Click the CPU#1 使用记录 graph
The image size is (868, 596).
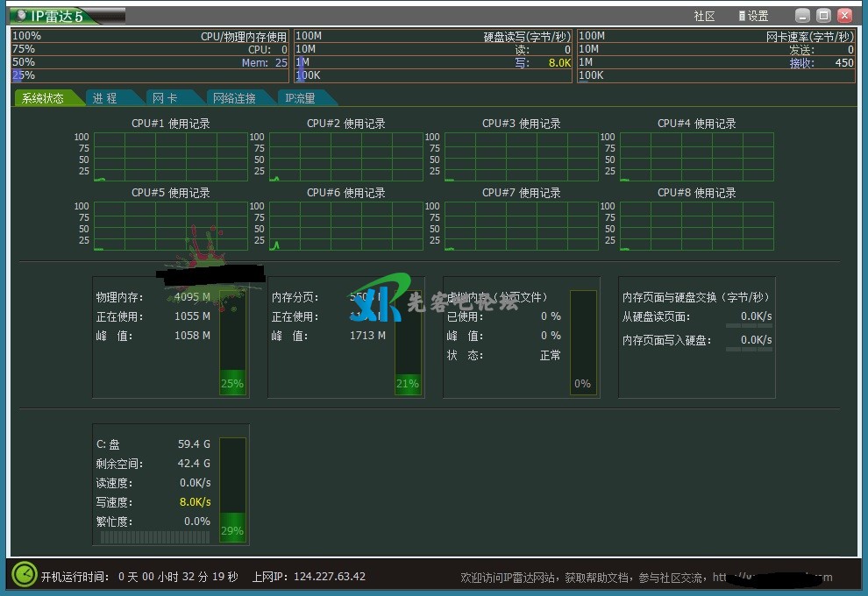pyautogui.click(x=171, y=157)
